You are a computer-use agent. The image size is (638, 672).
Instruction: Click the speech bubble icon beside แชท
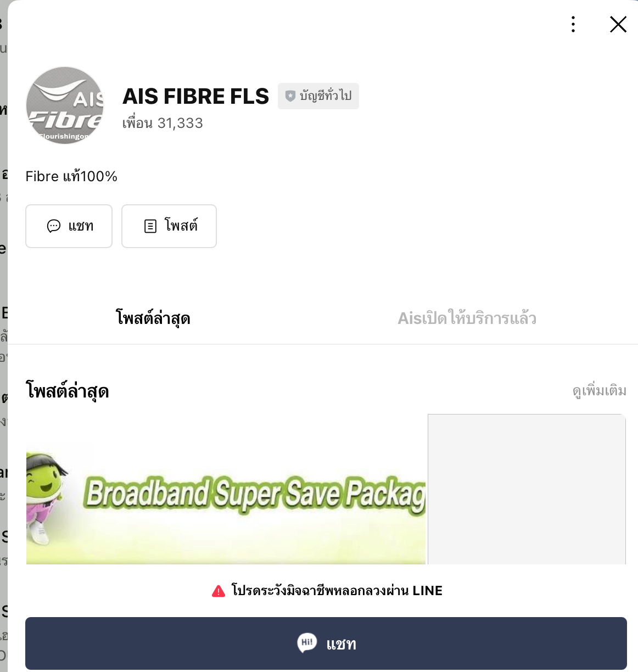click(54, 226)
